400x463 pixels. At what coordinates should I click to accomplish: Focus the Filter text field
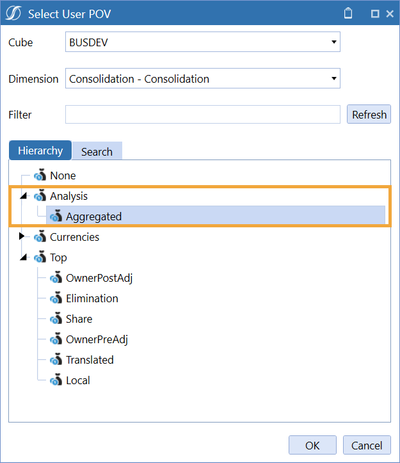point(203,114)
